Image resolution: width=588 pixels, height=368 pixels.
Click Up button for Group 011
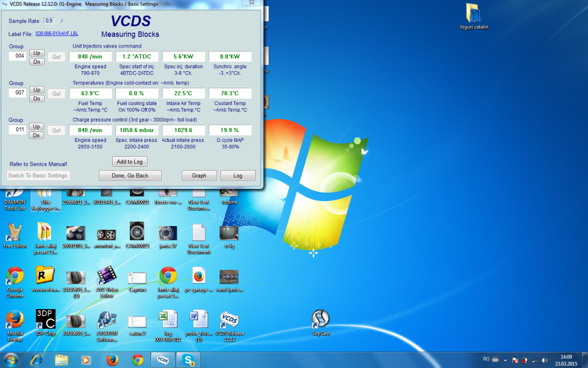point(37,126)
